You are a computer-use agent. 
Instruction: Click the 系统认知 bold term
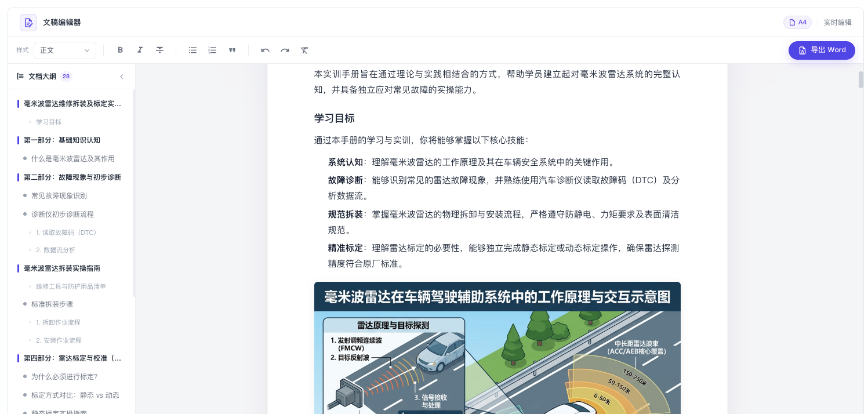point(346,162)
